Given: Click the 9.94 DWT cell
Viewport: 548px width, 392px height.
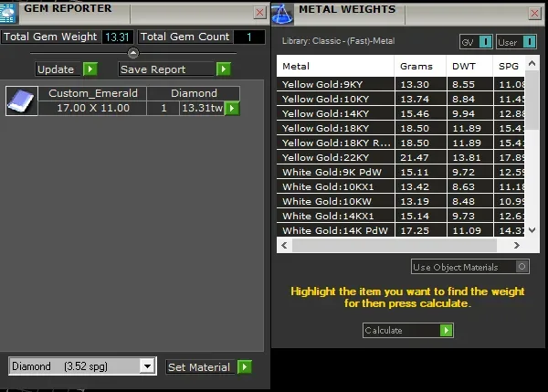Looking at the screenshot, I should 469,113.
